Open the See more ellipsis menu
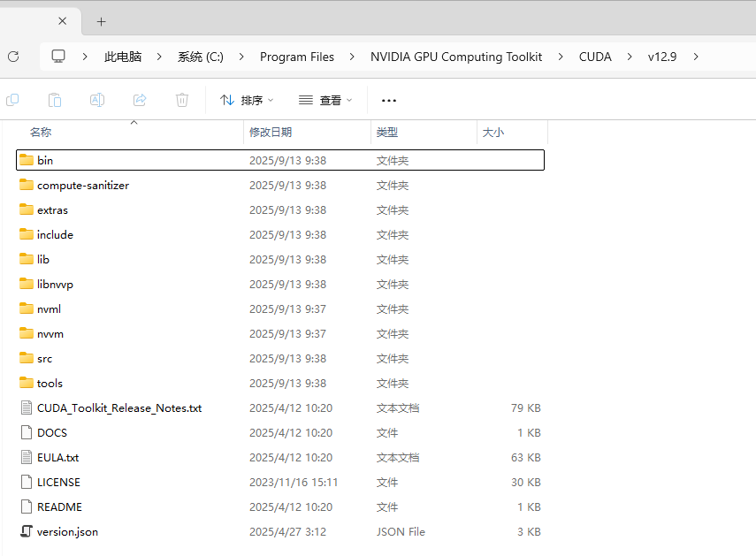756x556 pixels. (x=388, y=101)
